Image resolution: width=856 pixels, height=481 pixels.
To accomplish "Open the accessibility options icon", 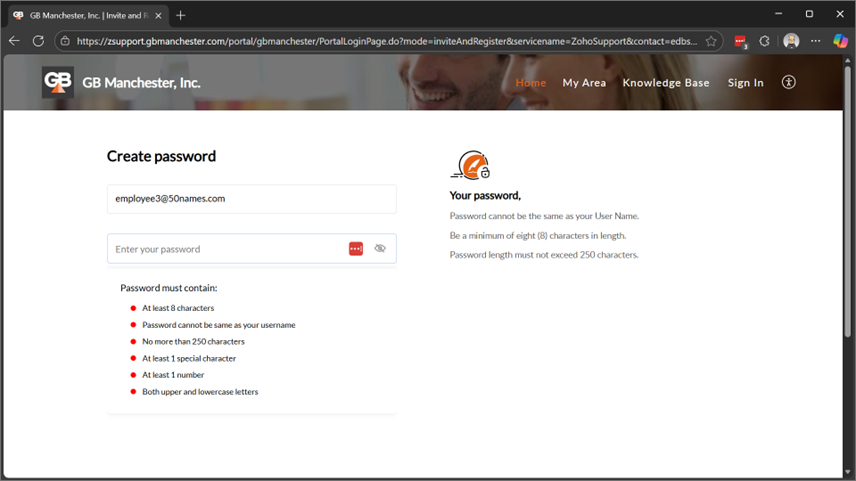I will coord(788,82).
